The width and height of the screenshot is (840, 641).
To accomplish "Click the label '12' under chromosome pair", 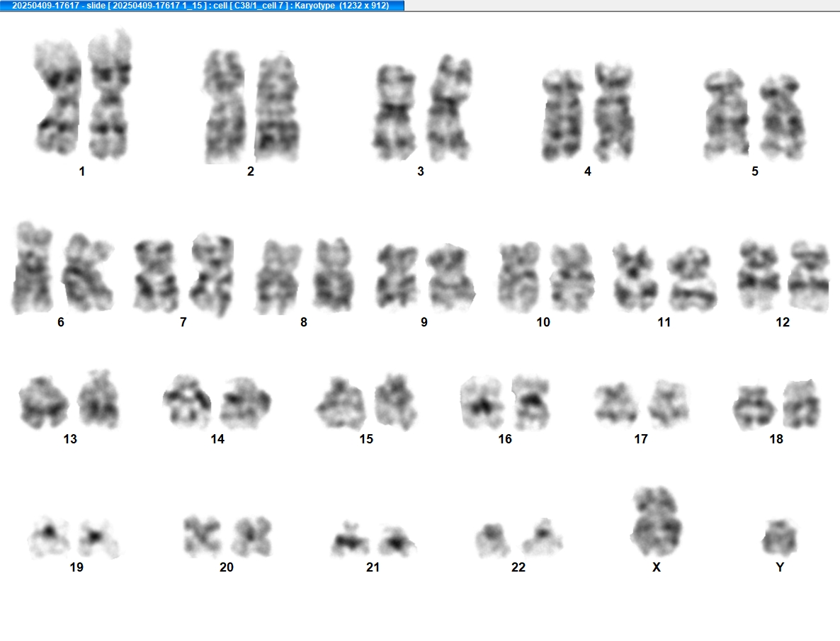I will (783, 322).
